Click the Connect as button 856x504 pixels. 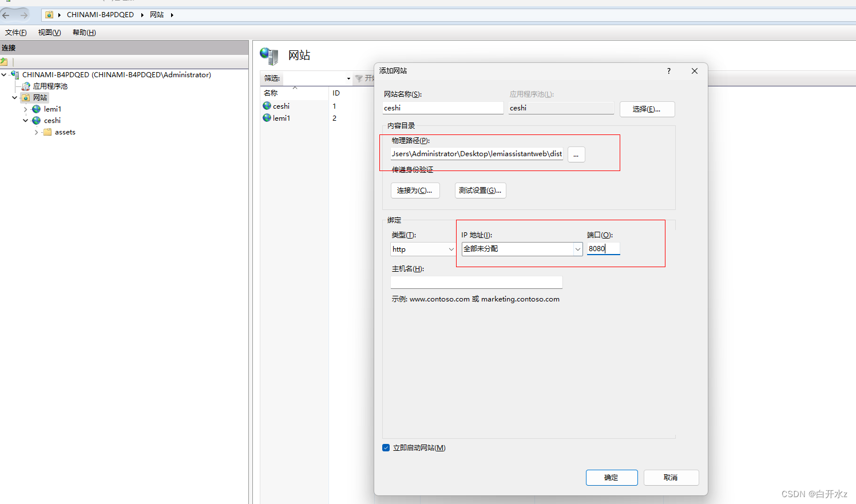click(x=415, y=191)
